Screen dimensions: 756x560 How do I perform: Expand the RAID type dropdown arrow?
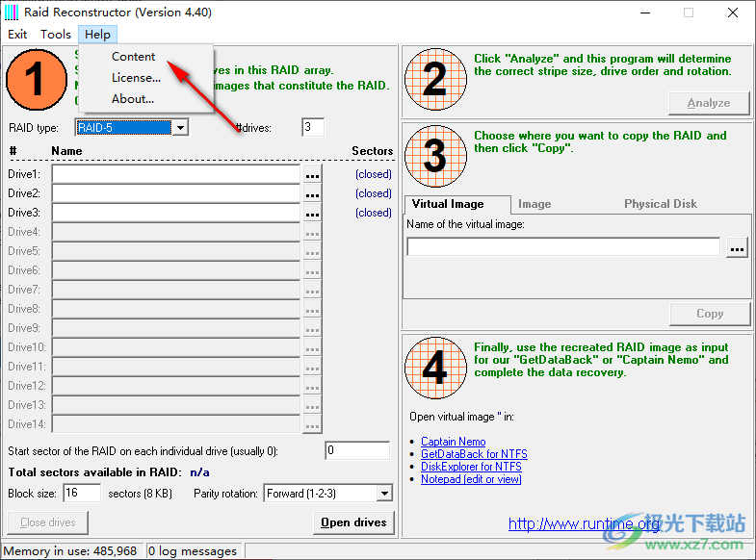pos(180,128)
